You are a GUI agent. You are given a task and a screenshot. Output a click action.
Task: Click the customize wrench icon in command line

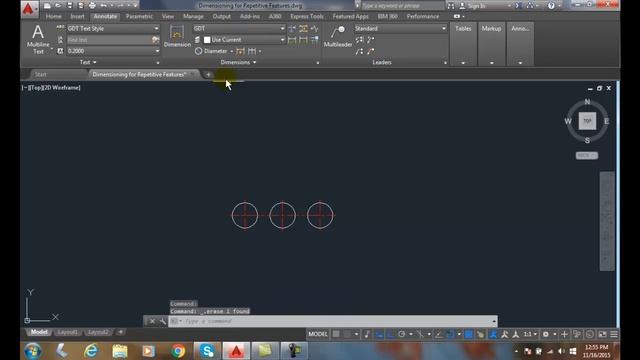tap(163, 321)
